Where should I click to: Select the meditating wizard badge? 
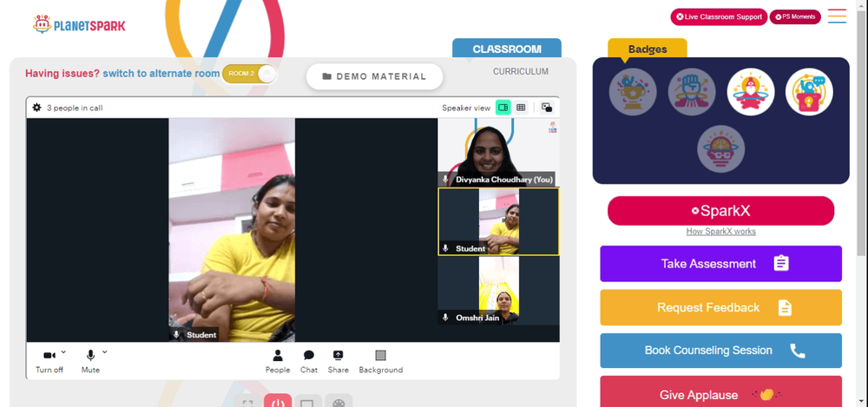point(751,92)
